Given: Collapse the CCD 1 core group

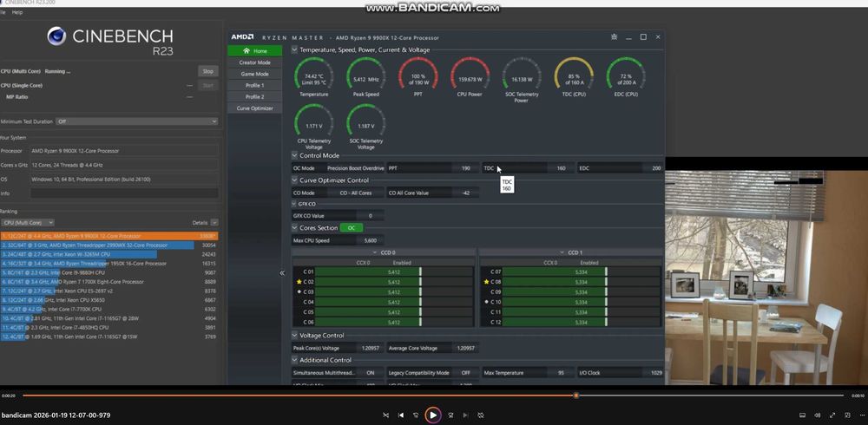Looking at the screenshot, I should (562, 252).
